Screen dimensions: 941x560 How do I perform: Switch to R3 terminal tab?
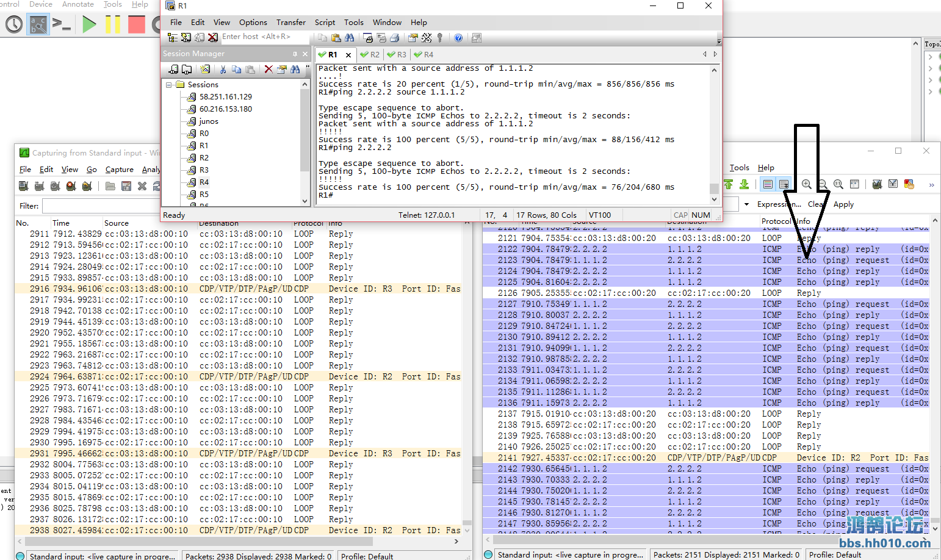point(397,54)
